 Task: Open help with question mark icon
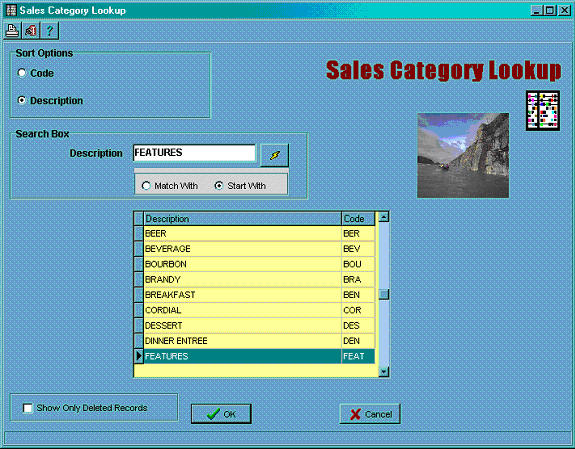click(50, 30)
